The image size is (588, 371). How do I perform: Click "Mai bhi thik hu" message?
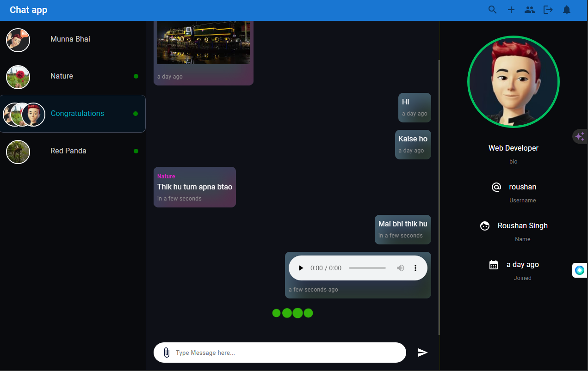[403, 230]
